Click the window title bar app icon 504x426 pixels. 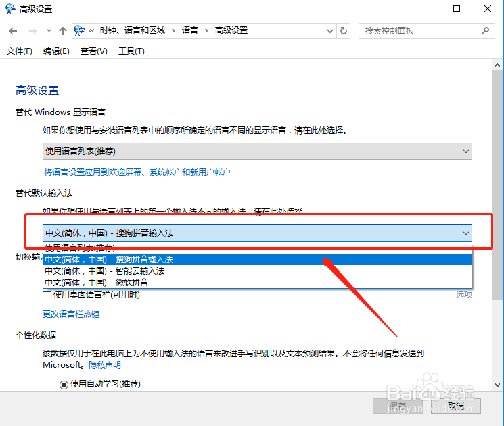(x=11, y=9)
